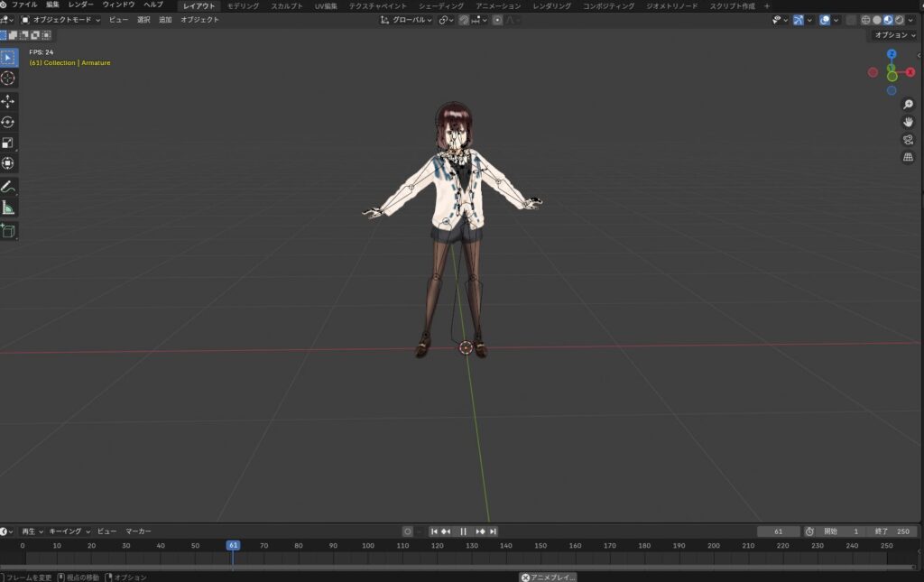Expand the オプション dropdown
Screen dimensions: 924x582
[894, 35]
